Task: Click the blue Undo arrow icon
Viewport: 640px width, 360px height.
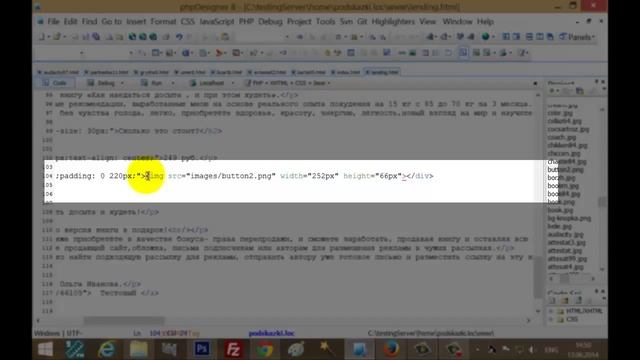Action: point(179,37)
